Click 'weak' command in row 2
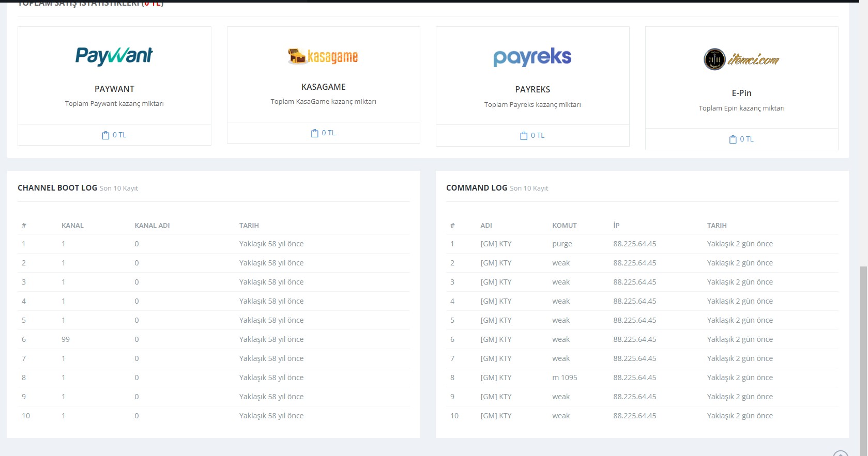868x456 pixels. [x=561, y=263]
